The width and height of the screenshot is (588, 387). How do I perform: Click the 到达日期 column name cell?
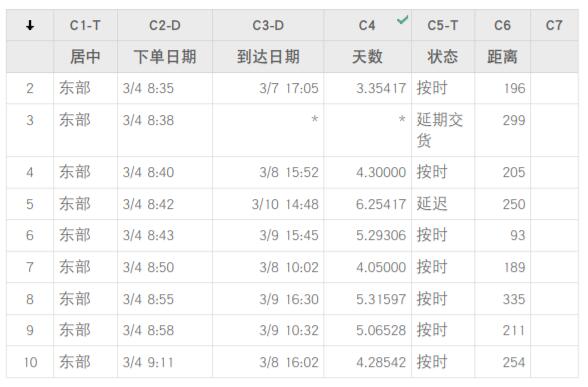point(268,57)
